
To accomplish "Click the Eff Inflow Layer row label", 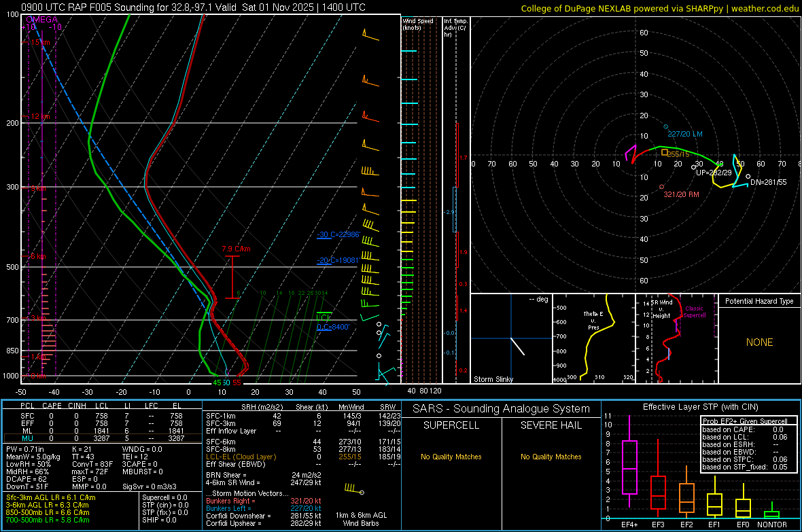I will coord(231,431).
